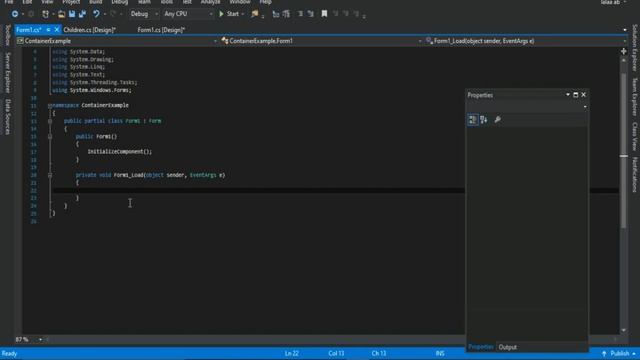Viewport: 640px width, 360px height.
Task: Click the New Project toolbar icon
Action: [x=45, y=14]
